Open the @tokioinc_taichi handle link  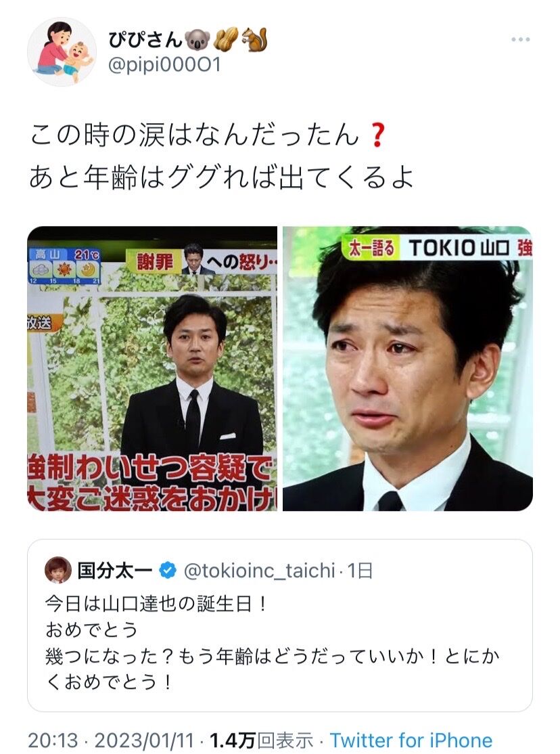(x=260, y=571)
